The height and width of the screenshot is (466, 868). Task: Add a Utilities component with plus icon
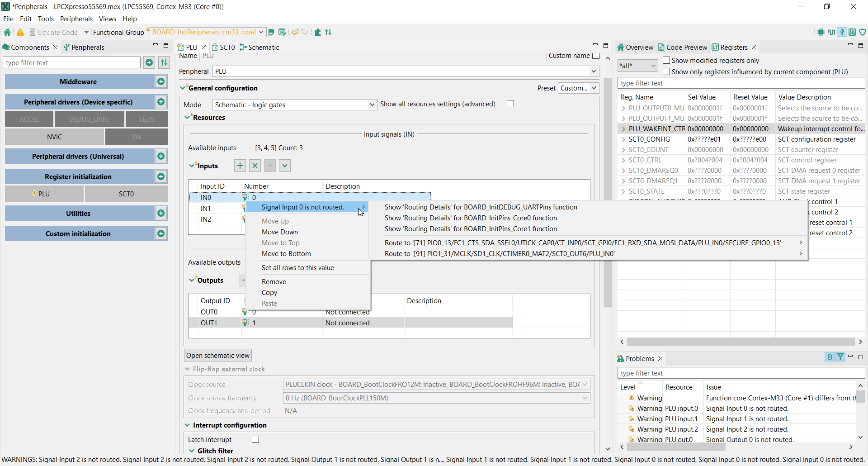click(161, 213)
